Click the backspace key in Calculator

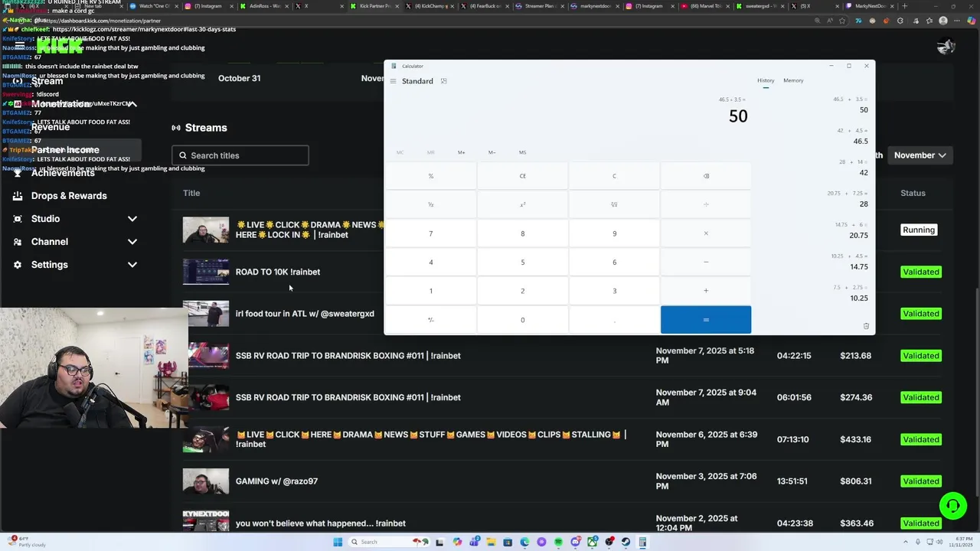pyautogui.click(x=706, y=176)
